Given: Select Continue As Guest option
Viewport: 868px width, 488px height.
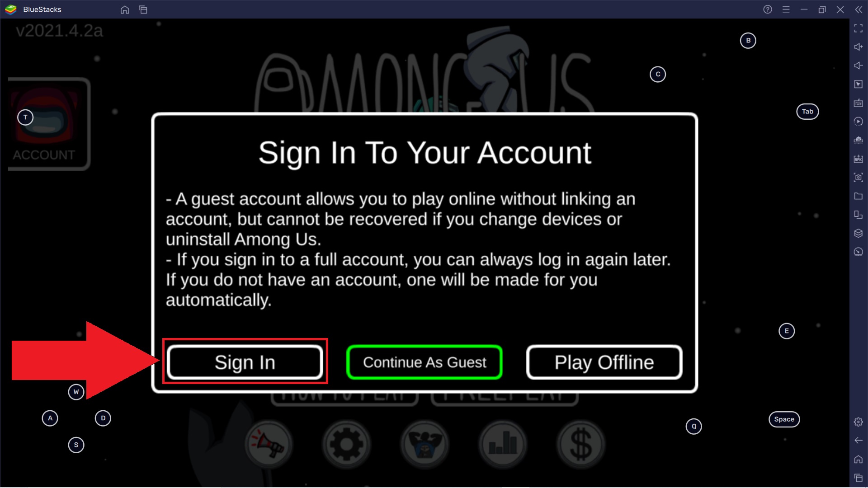Looking at the screenshot, I should click(424, 361).
